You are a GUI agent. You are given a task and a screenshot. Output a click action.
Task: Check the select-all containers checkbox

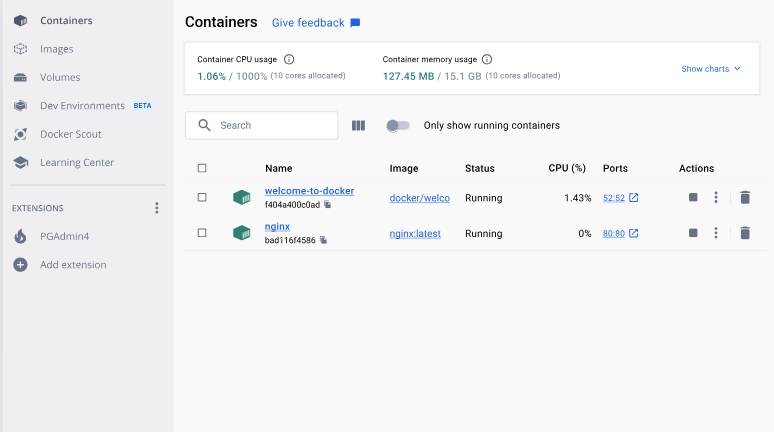click(x=202, y=168)
